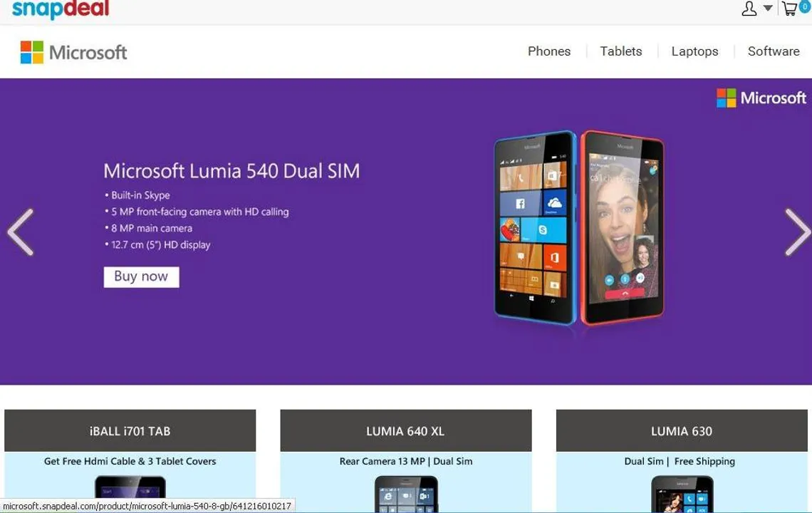Image resolution: width=812 pixels, height=513 pixels.
Task: Click the Microsoft logo inside the banner
Action: point(761,98)
